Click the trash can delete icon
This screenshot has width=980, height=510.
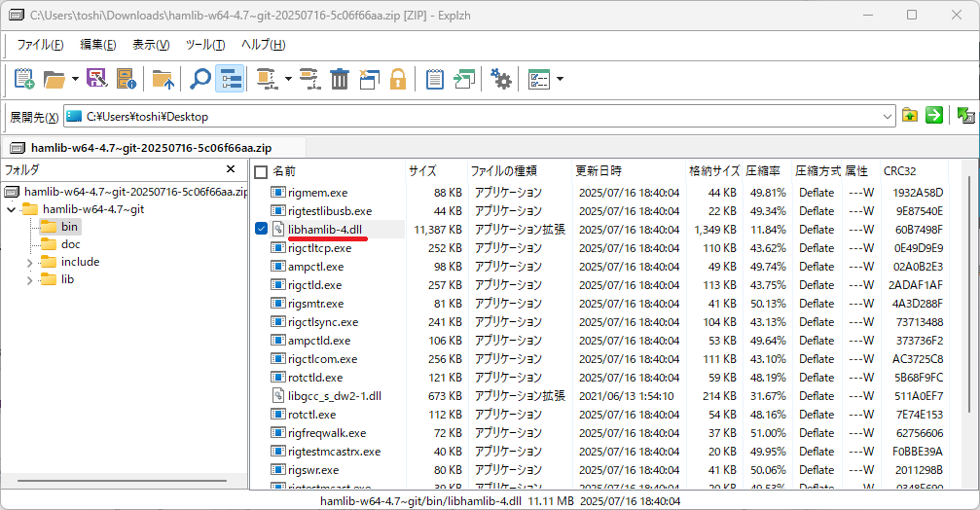coord(340,79)
